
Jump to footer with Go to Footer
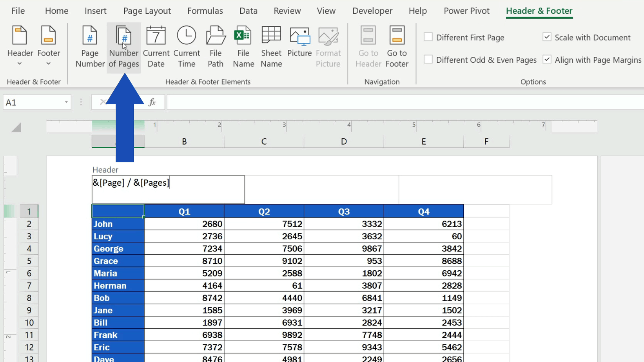pyautogui.click(x=397, y=47)
